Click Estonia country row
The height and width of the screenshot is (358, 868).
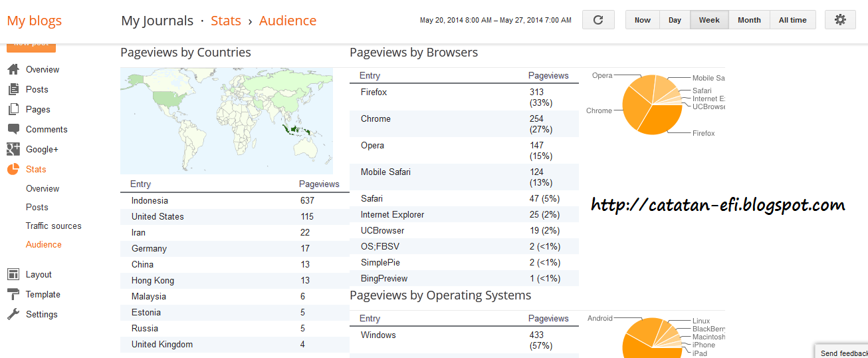point(235,312)
